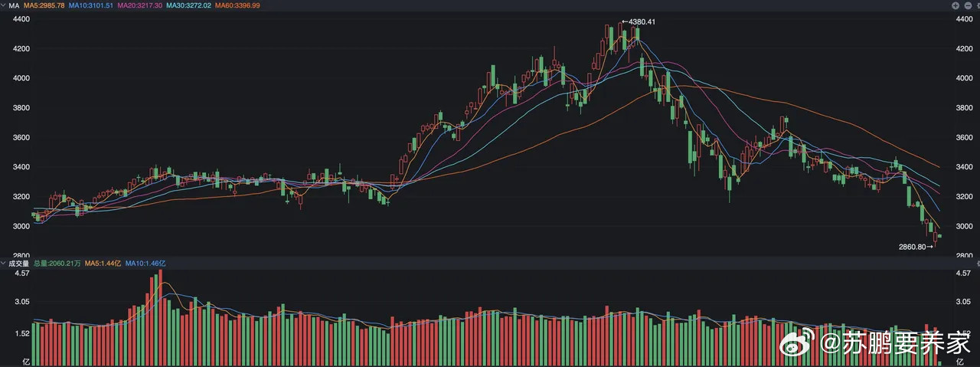This screenshot has height=367, width=980.
Task: Click 4000 on the left price axis
Action: (22, 78)
